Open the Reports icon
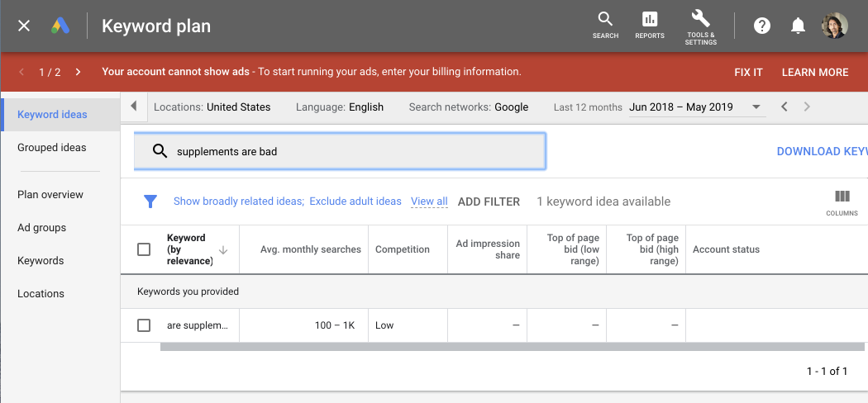 coord(650,20)
